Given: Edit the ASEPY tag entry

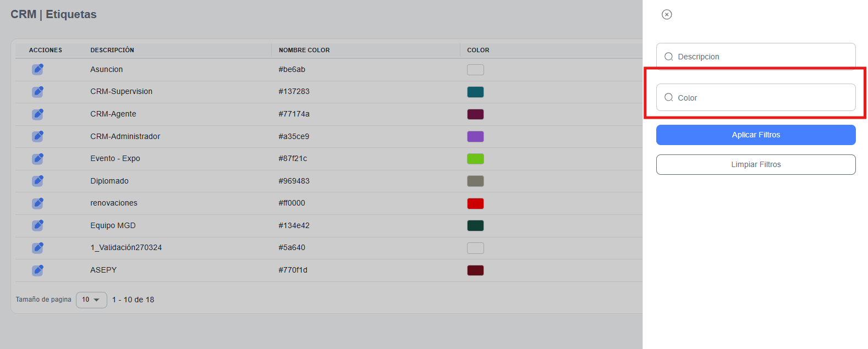Looking at the screenshot, I should 37,270.
